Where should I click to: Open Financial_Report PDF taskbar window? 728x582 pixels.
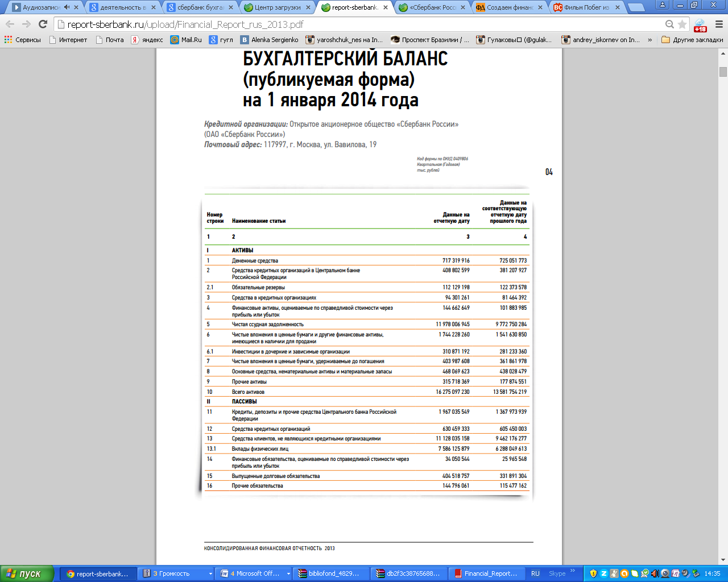tap(487, 573)
